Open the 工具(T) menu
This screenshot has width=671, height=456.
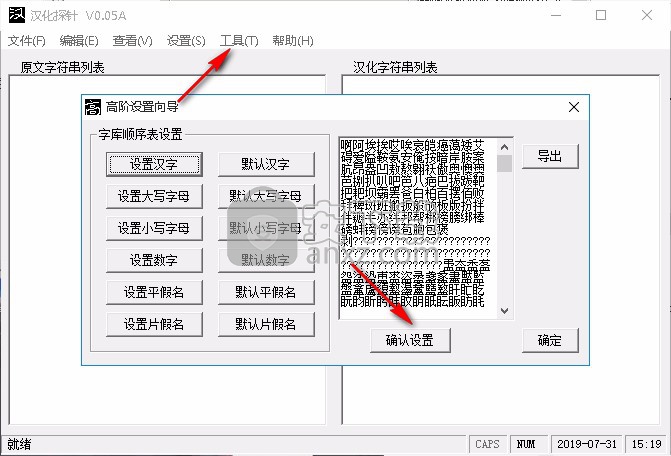(x=239, y=41)
